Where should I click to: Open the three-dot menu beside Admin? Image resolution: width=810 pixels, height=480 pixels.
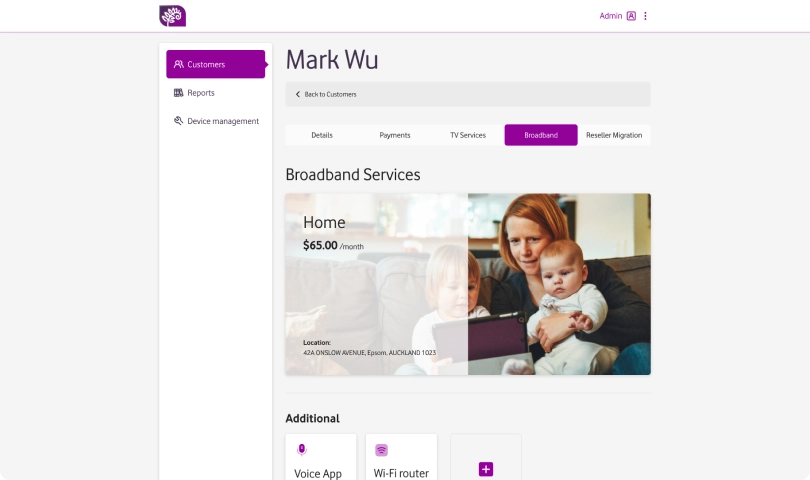pos(645,16)
